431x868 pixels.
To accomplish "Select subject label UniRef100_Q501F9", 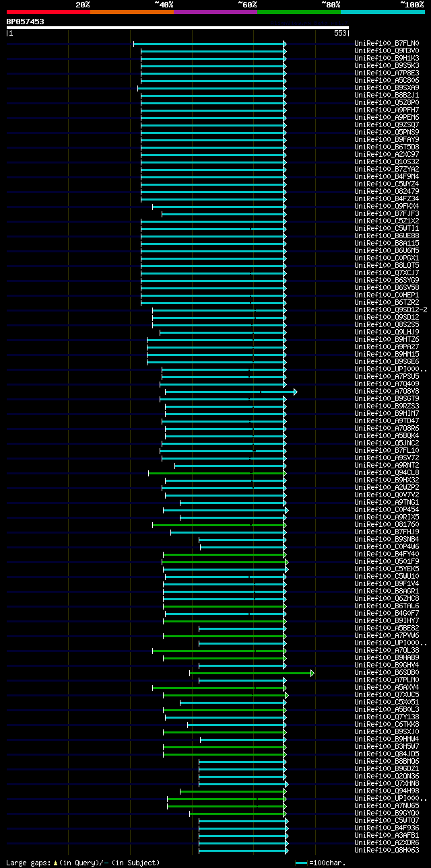I will 387,562.
